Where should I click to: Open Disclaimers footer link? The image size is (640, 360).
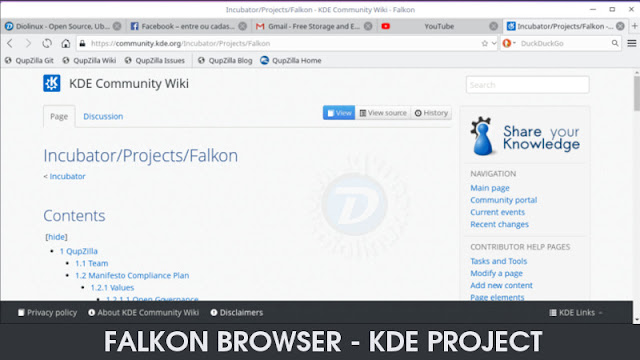tap(237, 313)
